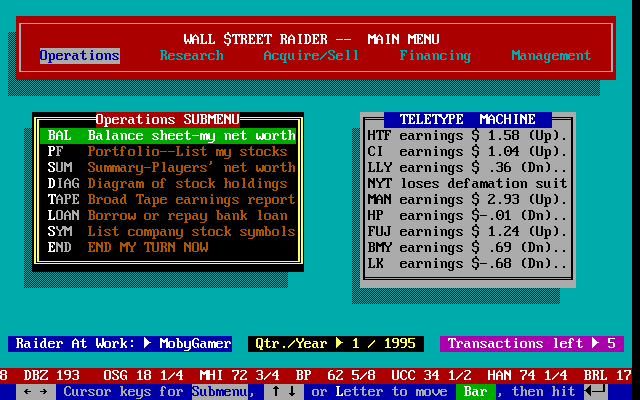
Task: Click the arrow marker before 1 / 1995
Action: coord(339,343)
